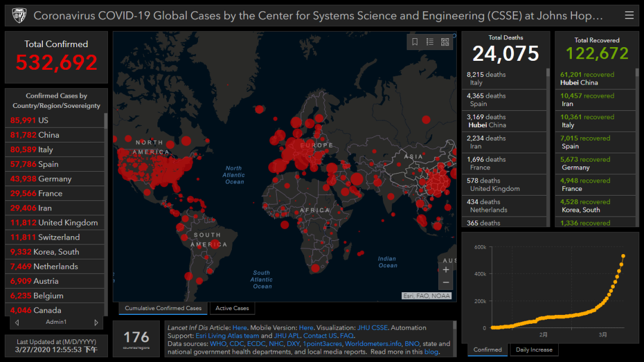Select Spain with 57,786 confirmed cases
This screenshot has width=644, height=362.
tap(55, 165)
